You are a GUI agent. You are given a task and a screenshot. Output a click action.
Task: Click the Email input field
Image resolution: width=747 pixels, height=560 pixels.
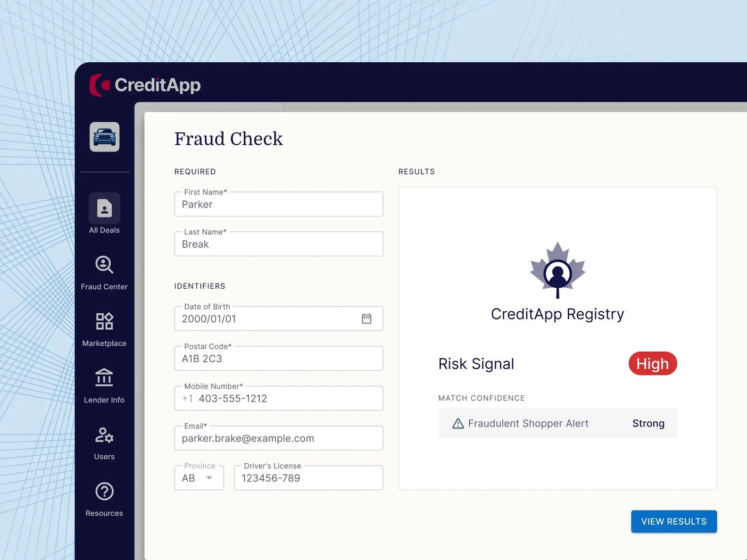pos(279,438)
